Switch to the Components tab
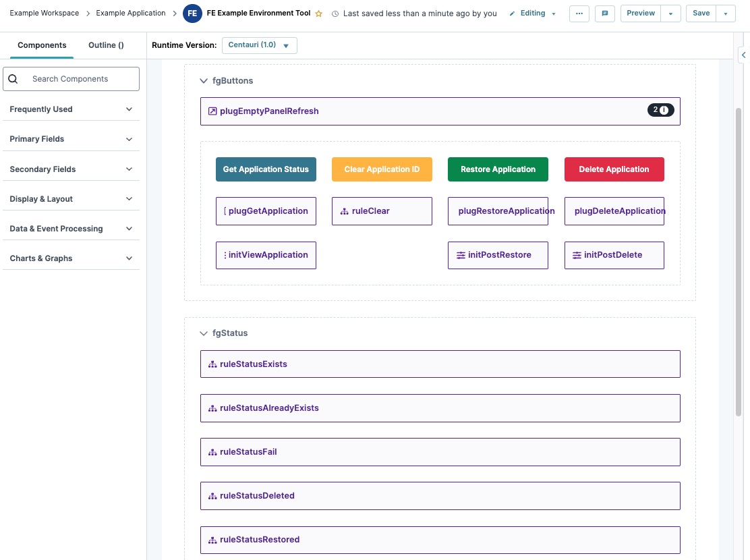This screenshot has width=750, height=560. click(42, 45)
